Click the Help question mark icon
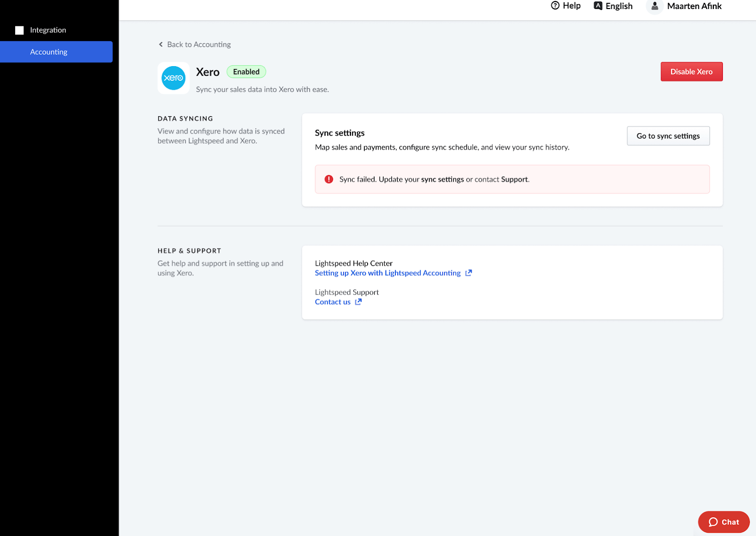 pyautogui.click(x=554, y=6)
